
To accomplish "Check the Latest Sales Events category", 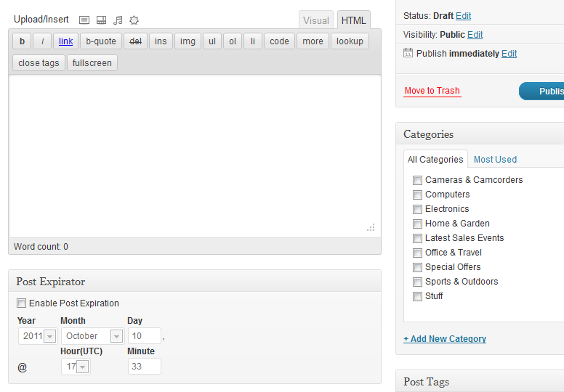I will coord(417,238).
